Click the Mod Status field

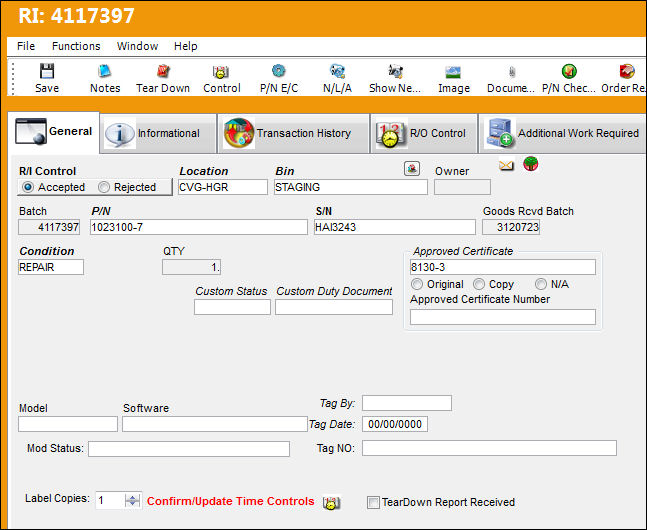coord(189,449)
